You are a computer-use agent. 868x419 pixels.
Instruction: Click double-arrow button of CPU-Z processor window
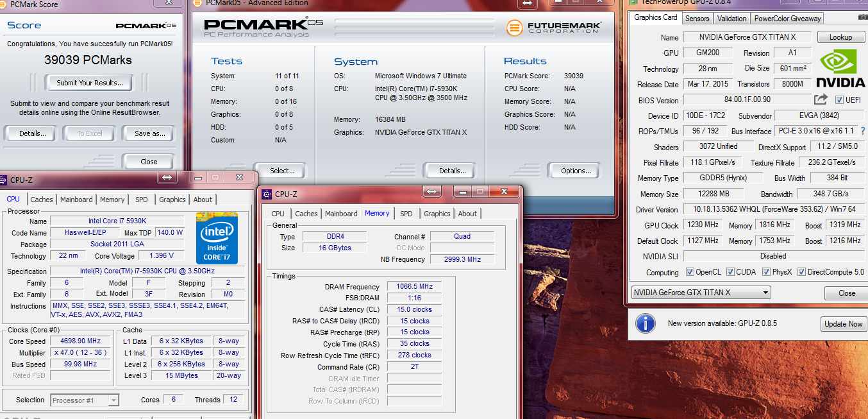point(167,177)
